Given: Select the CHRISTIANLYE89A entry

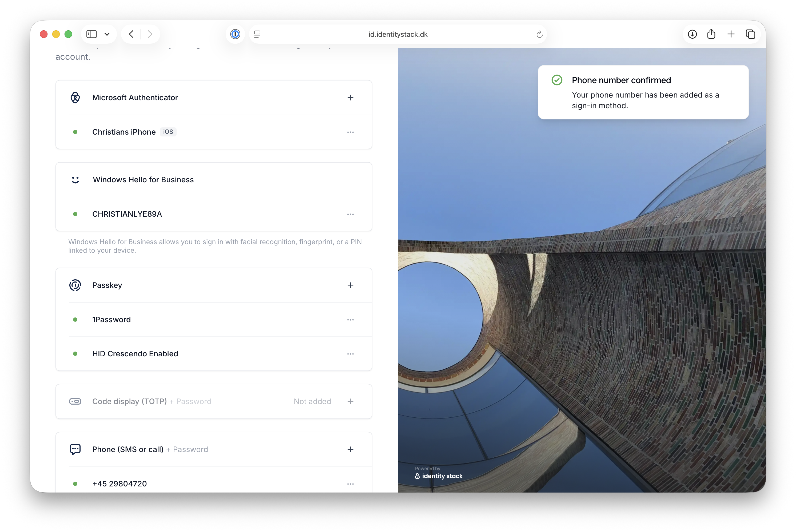Looking at the screenshot, I should click(x=127, y=214).
